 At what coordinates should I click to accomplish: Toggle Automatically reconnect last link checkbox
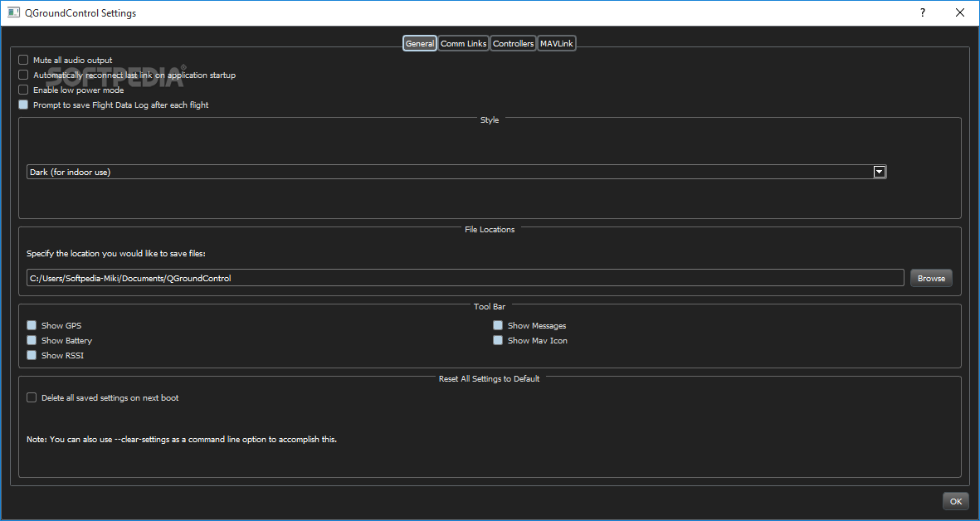(23, 75)
